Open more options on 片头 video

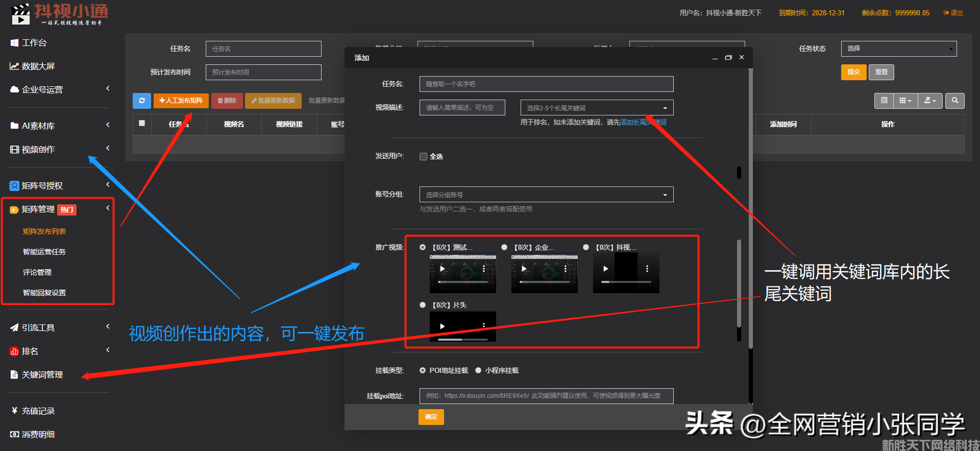tap(484, 325)
